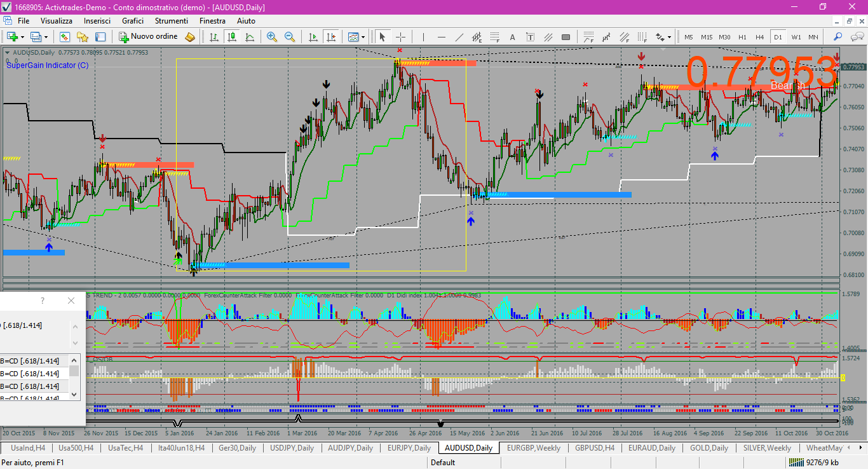Screen dimensions: 868x469
Task: Click the dialog list scrollbar up arrow
Action: tap(75, 359)
